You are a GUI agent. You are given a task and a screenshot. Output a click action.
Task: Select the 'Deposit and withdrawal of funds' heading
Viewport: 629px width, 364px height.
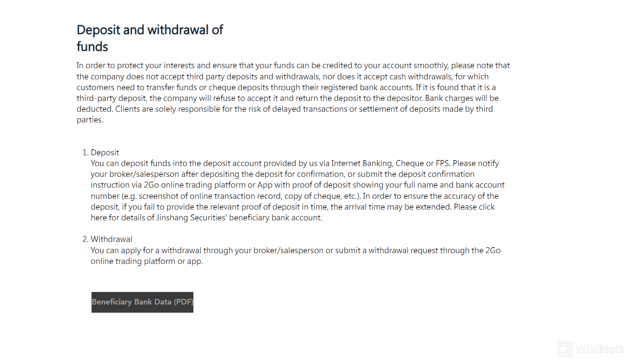point(150,38)
